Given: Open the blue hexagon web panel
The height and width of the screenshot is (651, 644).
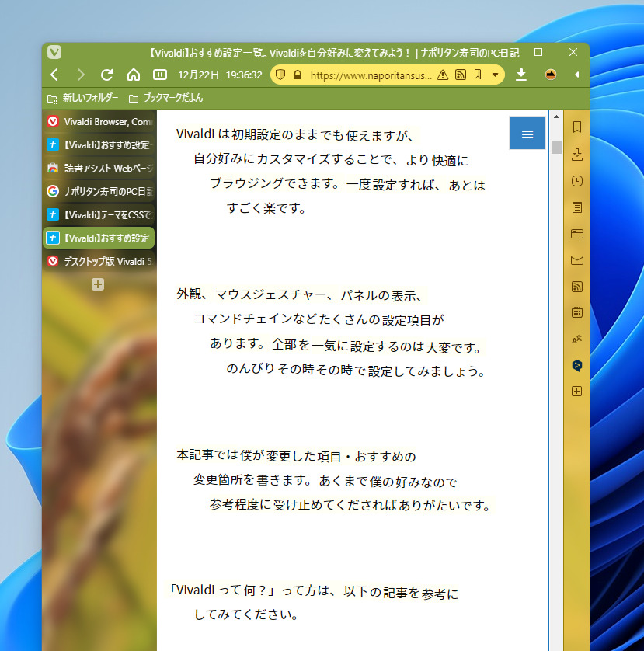Looking at the screenshot, I should pyautogui.click(x=576, y=365).
